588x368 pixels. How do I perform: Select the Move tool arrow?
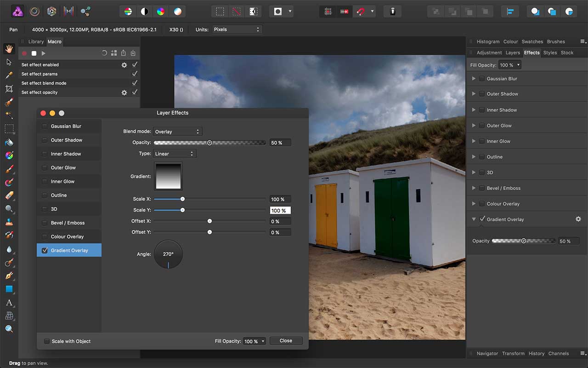coord(9,62)
